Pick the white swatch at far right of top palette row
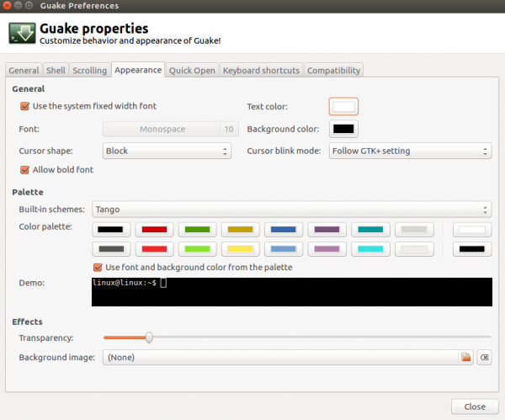The image size is (505, 420). [472, 230]
